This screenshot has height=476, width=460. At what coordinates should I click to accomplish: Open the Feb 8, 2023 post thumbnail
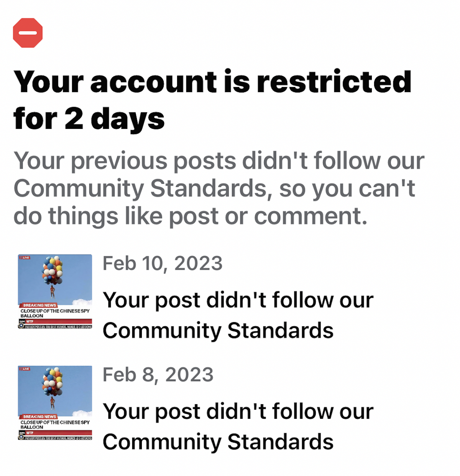(55, 403)
